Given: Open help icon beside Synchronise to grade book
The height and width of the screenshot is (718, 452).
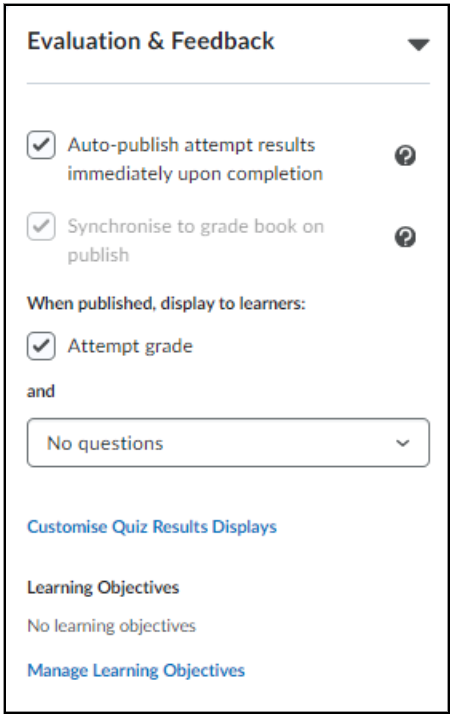Looking at the screenshot, I should point(405,237).
